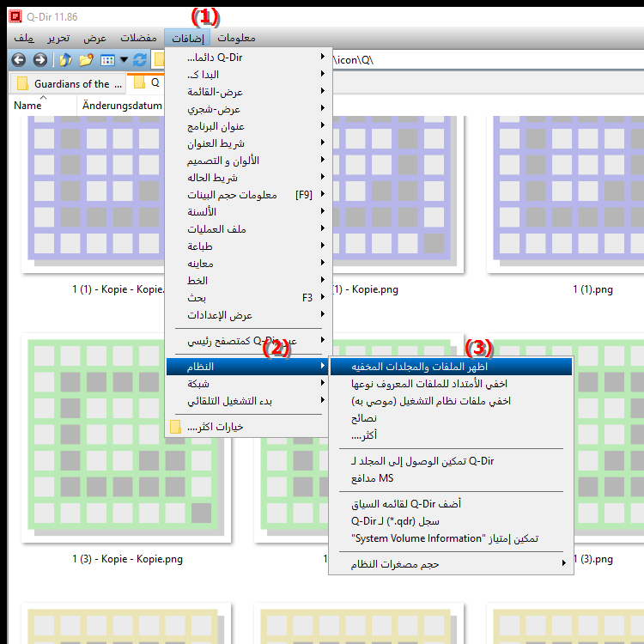Viewport: 644px width, 644px height.
Task: Click سجل (*.qdr) لـ Q-Dir entry
Action: (x=451, y=521)
